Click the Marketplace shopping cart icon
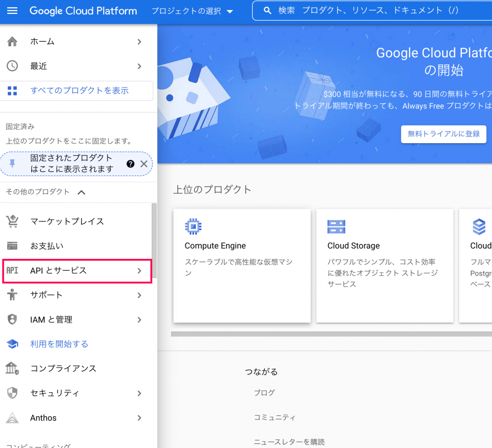This screenshot has height=448, width=492. coord(12,221)
